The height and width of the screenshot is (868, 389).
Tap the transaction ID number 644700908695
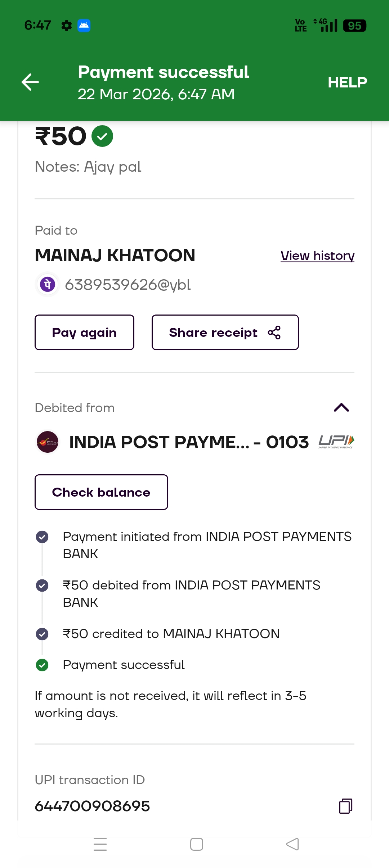[92, 806]
